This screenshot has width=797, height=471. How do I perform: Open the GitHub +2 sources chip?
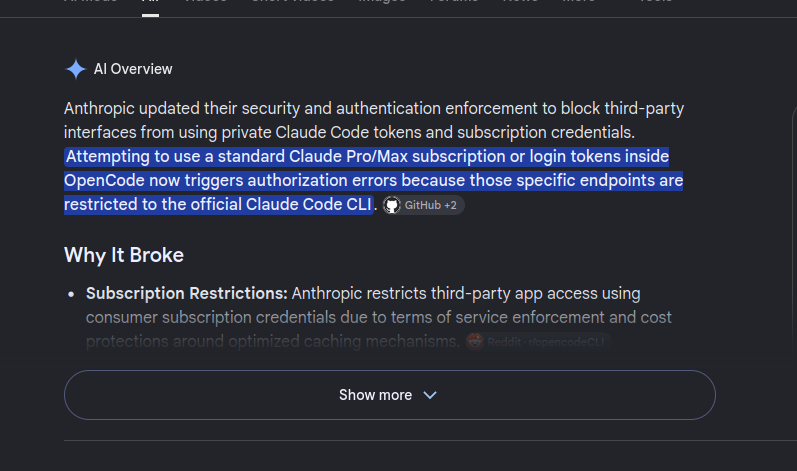423,205
